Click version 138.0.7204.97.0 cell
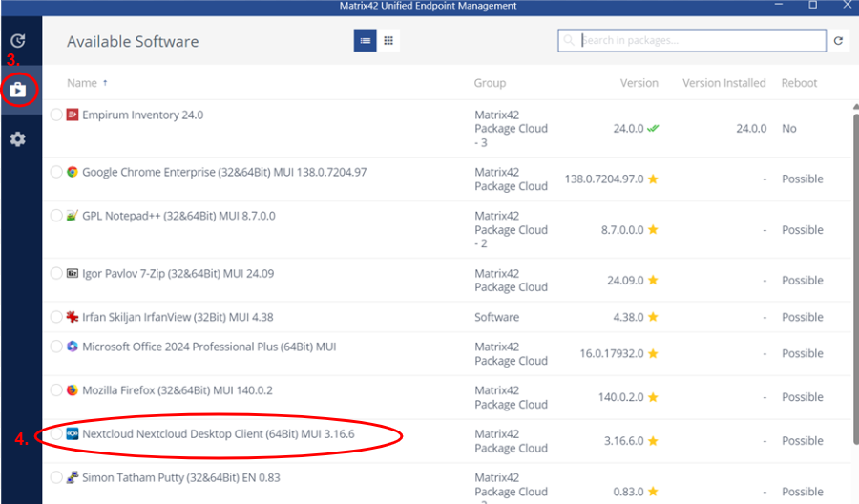859x504 pixels. click(x=604, y=178)
